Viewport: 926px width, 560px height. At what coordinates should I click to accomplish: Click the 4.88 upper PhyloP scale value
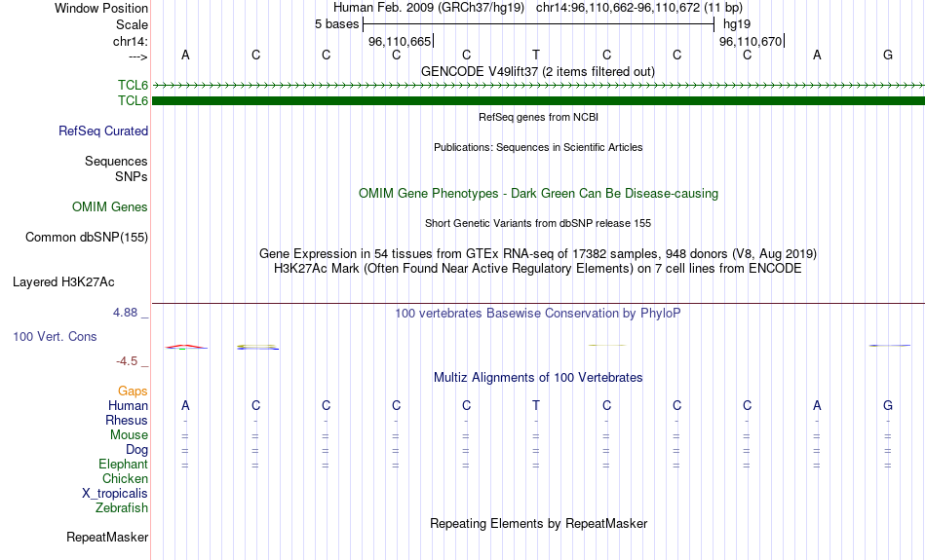tap(125, 313)
